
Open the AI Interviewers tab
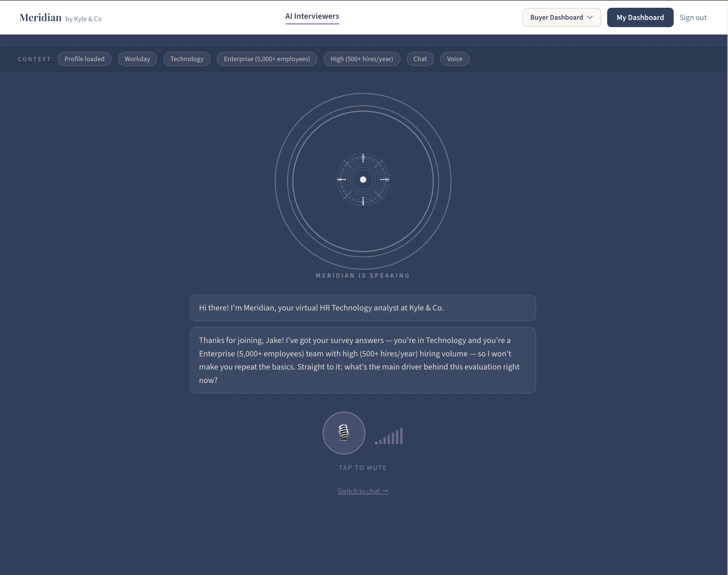pyautogui.click(x=312, y=16)
